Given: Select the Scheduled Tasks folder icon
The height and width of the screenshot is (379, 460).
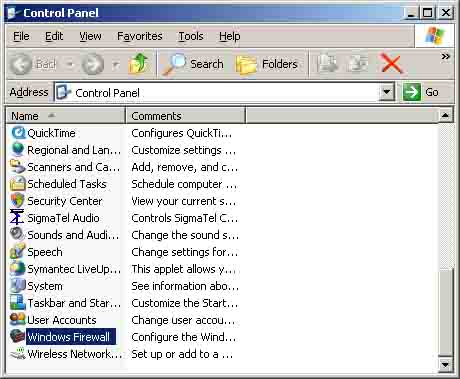Looking at the screenshot, I should tap(18, 184).
